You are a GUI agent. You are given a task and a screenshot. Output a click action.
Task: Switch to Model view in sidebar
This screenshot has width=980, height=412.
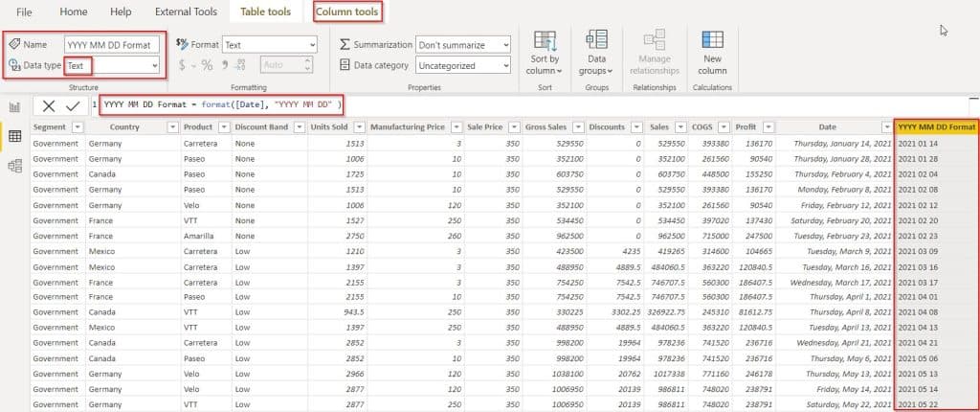point(14,166)
